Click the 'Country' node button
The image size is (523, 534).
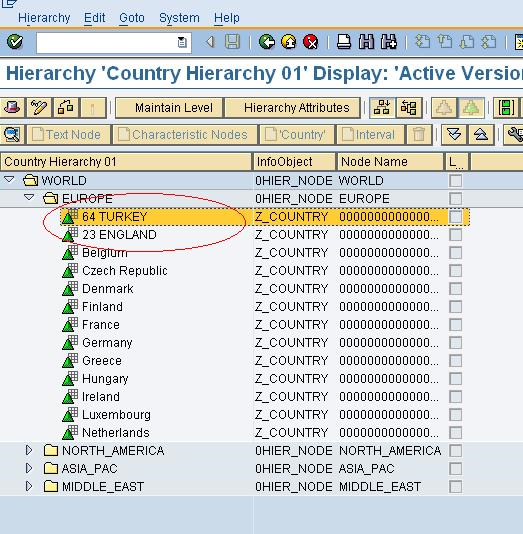[x=297, y=135]
